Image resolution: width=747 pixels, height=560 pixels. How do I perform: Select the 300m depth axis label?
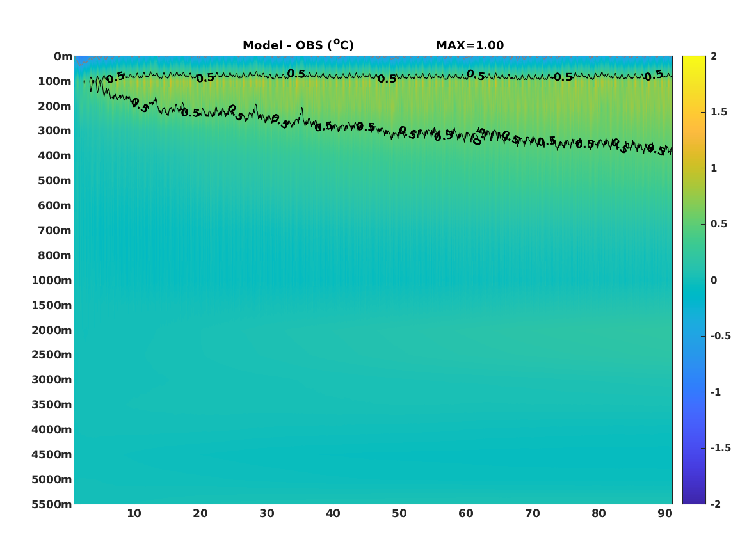tap(55, 131)
